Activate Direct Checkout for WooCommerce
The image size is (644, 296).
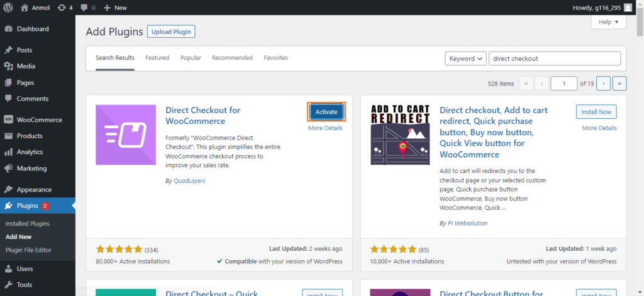point(326,112)
